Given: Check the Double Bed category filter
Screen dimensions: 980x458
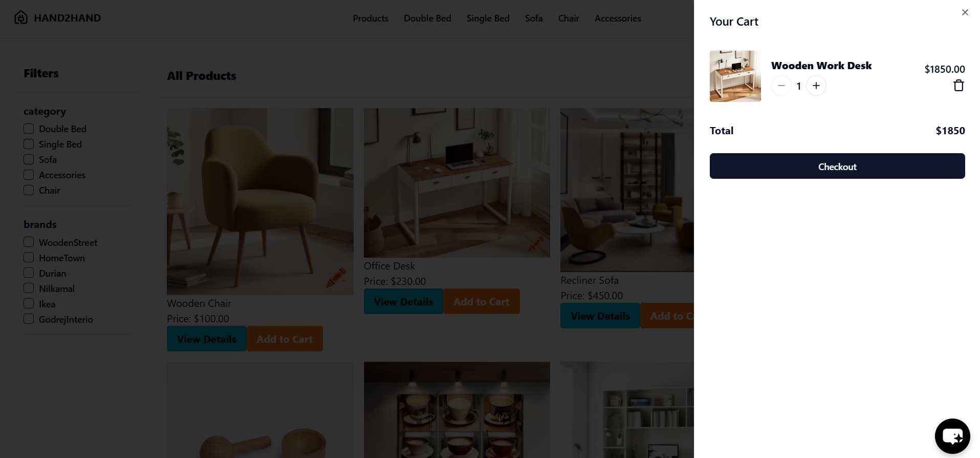Looking at the screenshot, I should click(x=29, y=129).
